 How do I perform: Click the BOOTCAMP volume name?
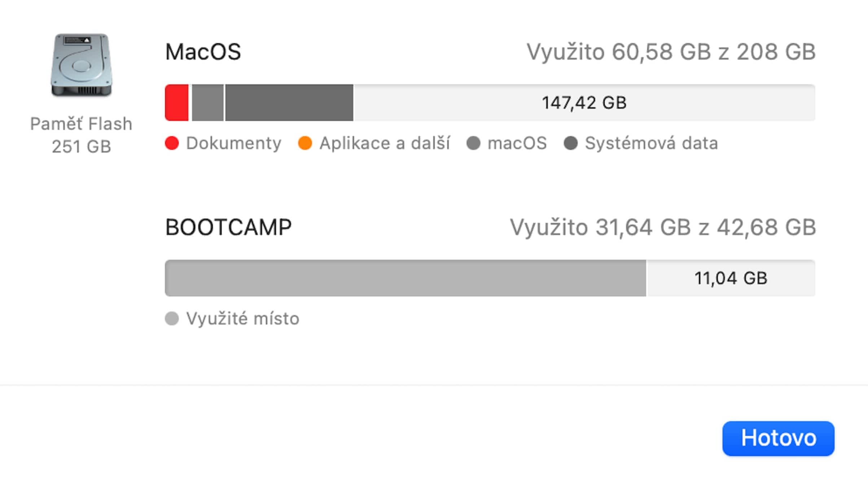[x=228, y=227]
